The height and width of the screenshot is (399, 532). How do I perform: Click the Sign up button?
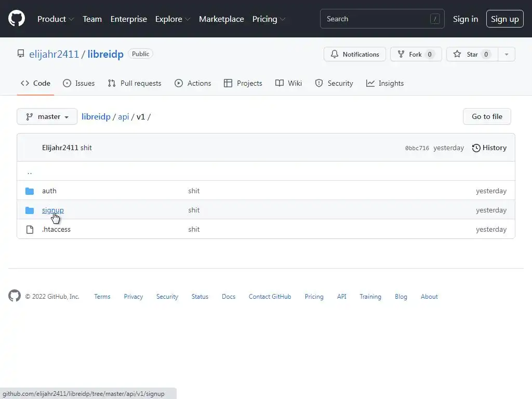pyautogui.click(x=504, y=19)
